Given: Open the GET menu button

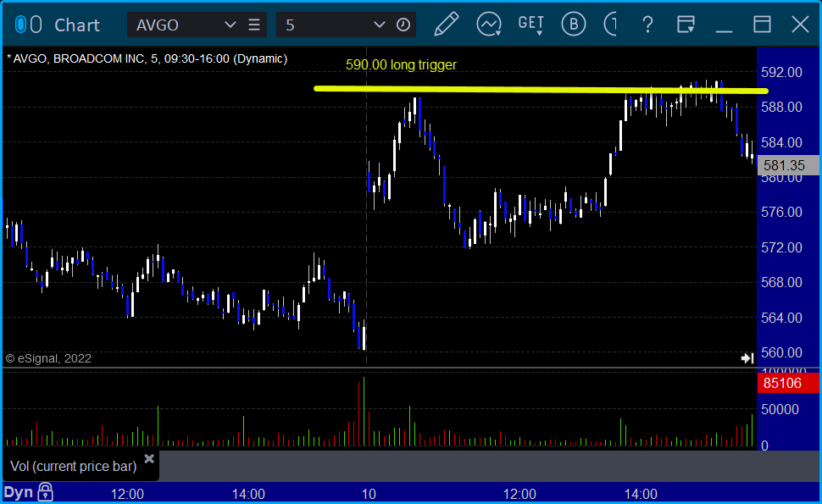Looking at the screenshot, I should pos(530,25).
